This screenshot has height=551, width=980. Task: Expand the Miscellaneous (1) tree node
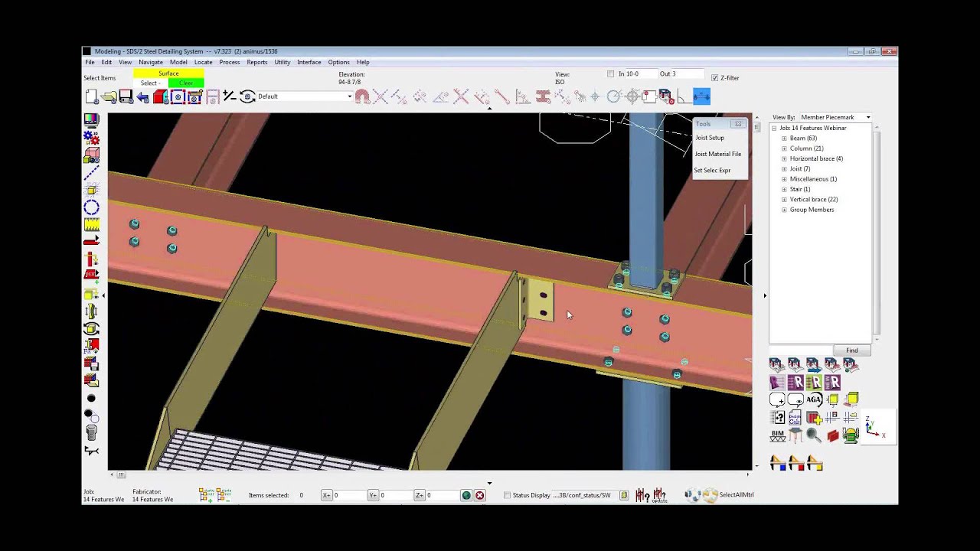tap(784, 179)
